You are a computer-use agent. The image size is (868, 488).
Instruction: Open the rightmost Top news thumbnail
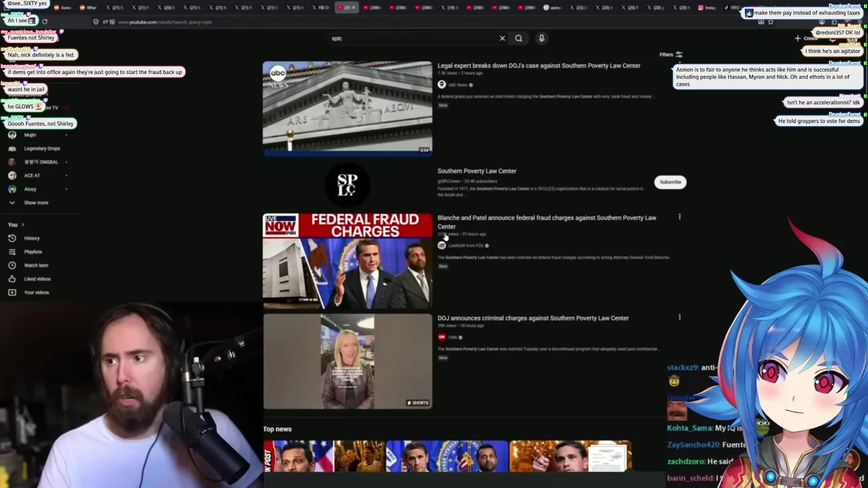[x=570, y=456]
